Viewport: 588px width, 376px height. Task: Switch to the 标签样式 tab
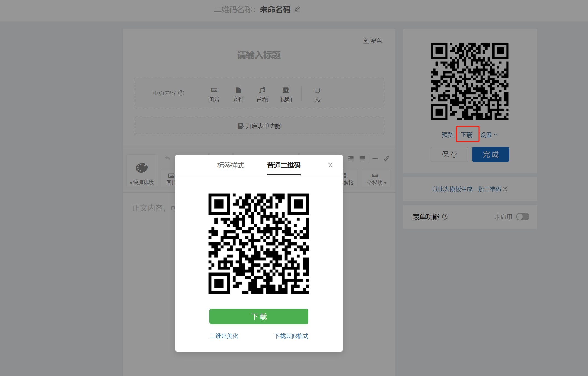[x=231, y=165]
